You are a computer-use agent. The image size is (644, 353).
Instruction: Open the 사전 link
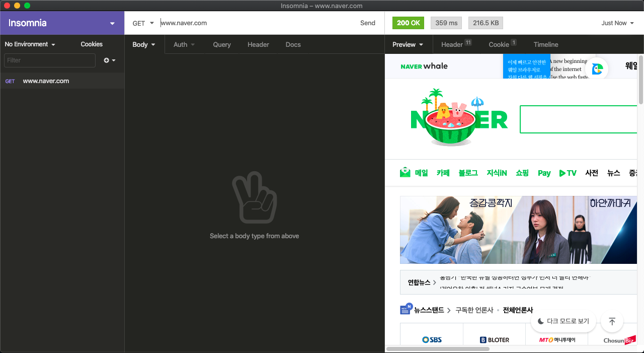click(592, 173)
